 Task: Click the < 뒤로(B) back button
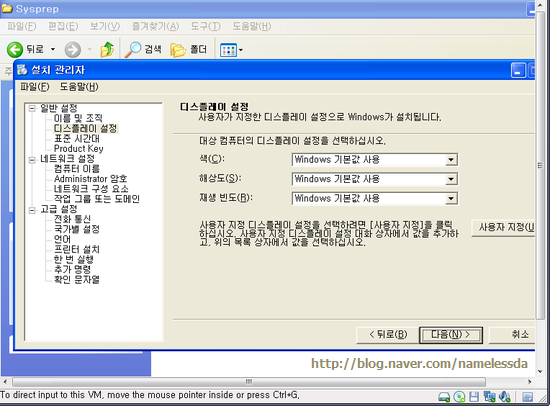point(388,335)
